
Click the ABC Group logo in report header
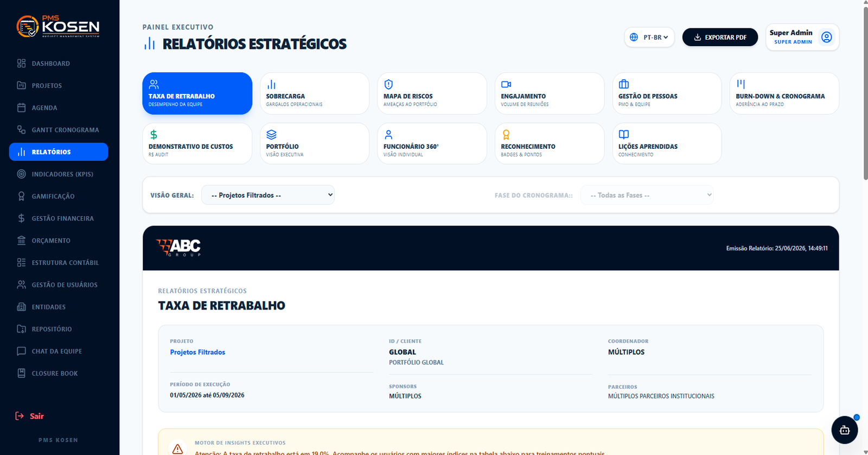point(178,248)
